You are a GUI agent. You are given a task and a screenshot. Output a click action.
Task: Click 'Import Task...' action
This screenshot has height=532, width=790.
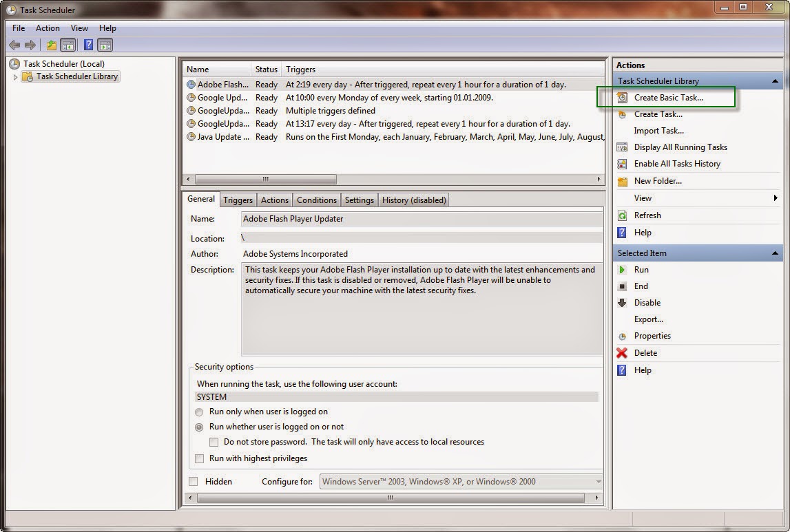tap(659, 131)
